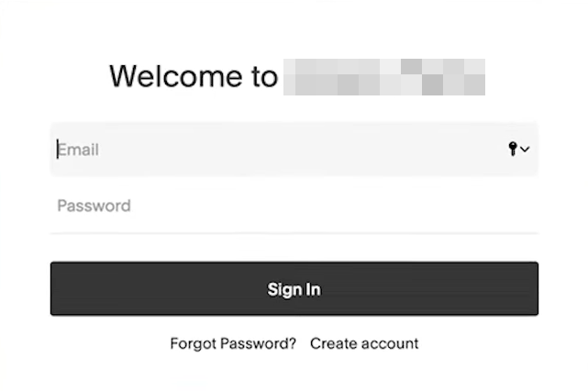This screenshot has height=391, width=588.
Task: Open credential suggestions arrow in Email field
Action: (525, 150)
